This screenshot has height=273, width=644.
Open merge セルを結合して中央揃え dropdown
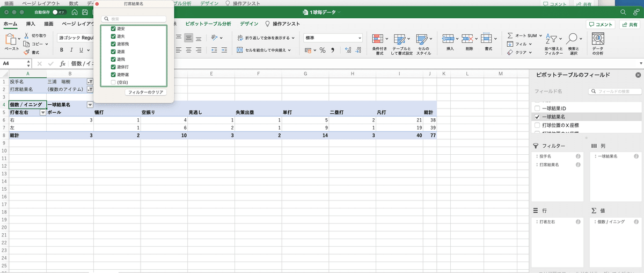(290, 50)
